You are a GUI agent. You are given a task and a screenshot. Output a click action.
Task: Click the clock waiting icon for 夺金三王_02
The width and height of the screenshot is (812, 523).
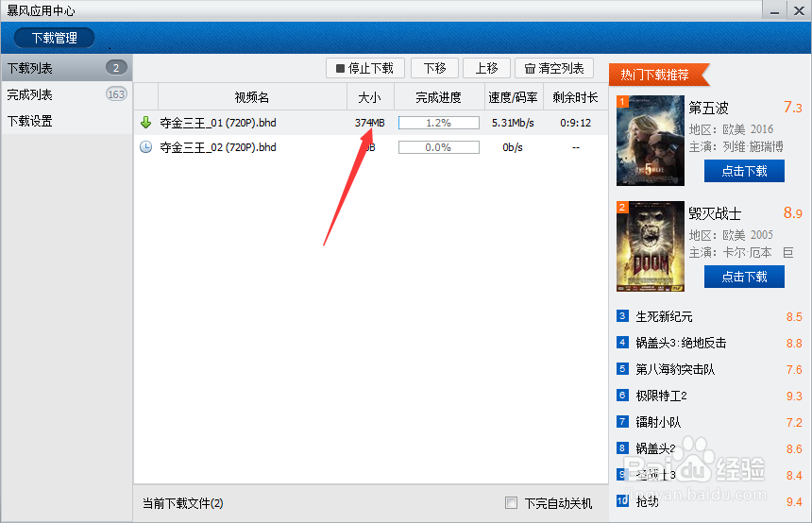click(x=146, y=147)
